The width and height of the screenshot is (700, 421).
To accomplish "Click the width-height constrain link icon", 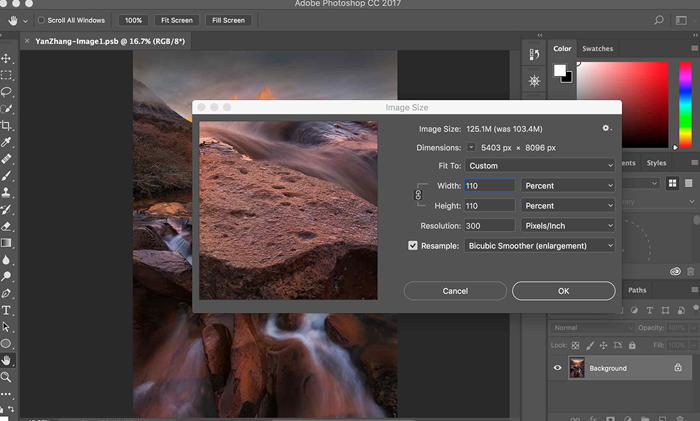I will [x=419, y=195].
